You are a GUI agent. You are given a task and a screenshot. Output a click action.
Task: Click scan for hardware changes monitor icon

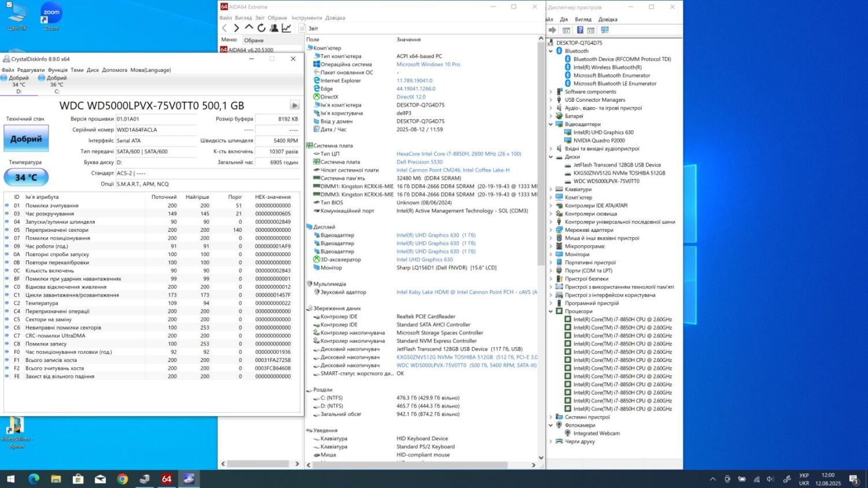tap(605, 30)
